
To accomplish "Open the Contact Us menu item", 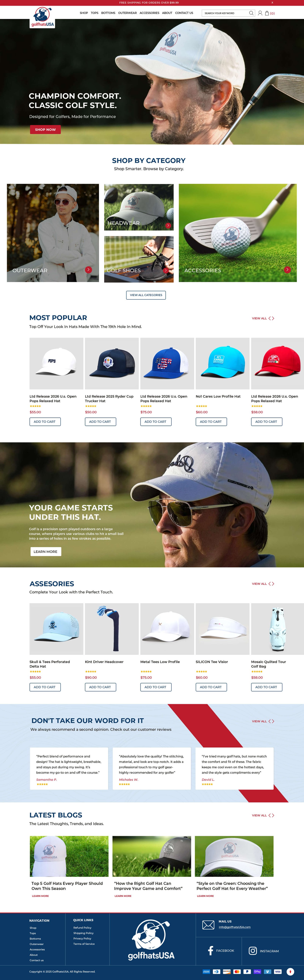I will tap(184, 13).
